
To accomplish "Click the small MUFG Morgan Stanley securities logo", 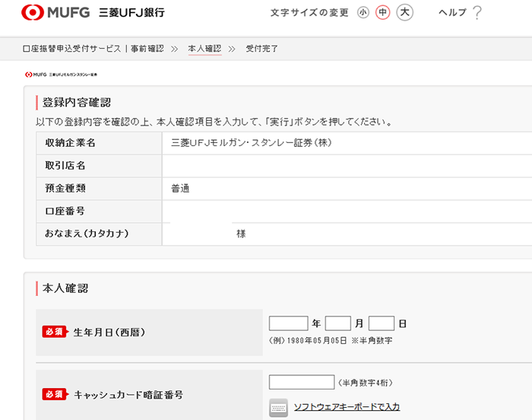I will pyautogui.click(x=61, y=75).
